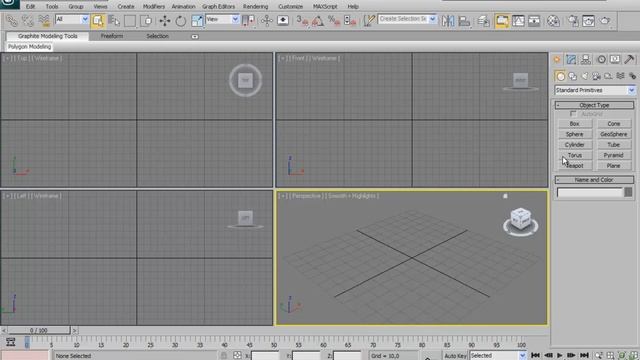The height and width of the screenshot is (360, 640).
Task: Expand ribbon options dropdown arrow
Action: (x=195, y=36)
